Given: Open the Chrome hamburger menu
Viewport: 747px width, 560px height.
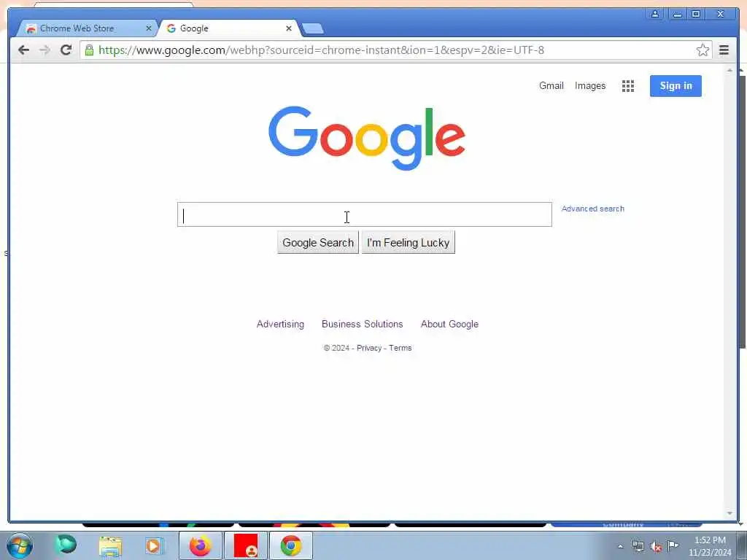Looking at the screenshot, I should [x=724, y=50].
